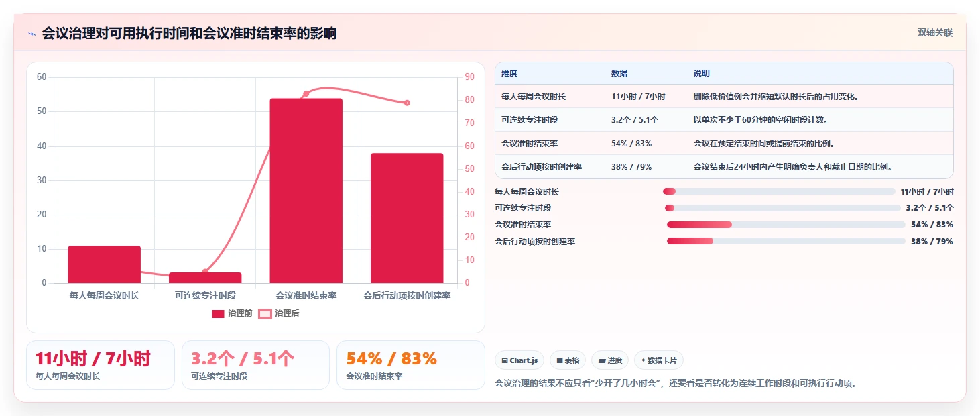Click 会后行动项按时创建率 cell in the table
The height and width of the screenshot is (416, 980).
[542, 167]
